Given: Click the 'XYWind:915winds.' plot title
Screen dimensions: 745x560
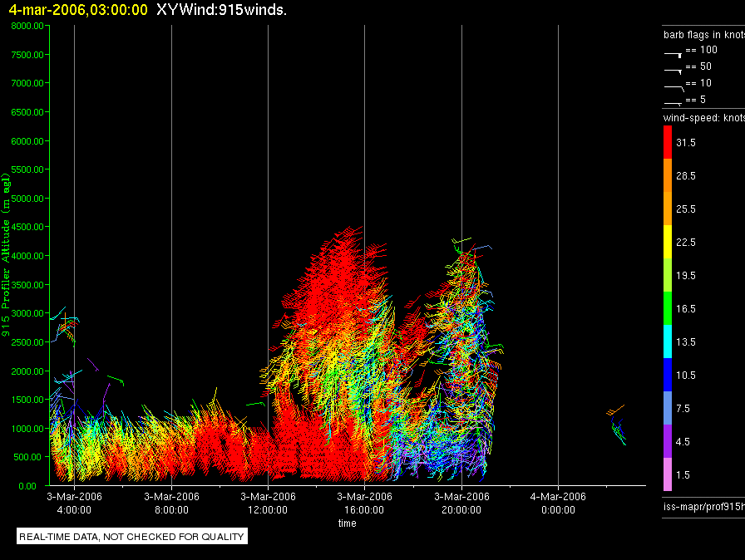Looking at the screenshot, I should 221,10.
